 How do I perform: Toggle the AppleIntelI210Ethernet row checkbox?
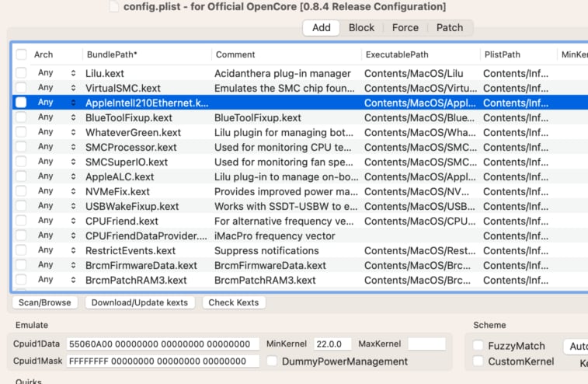pyautogui.click(x=22, y=102)
